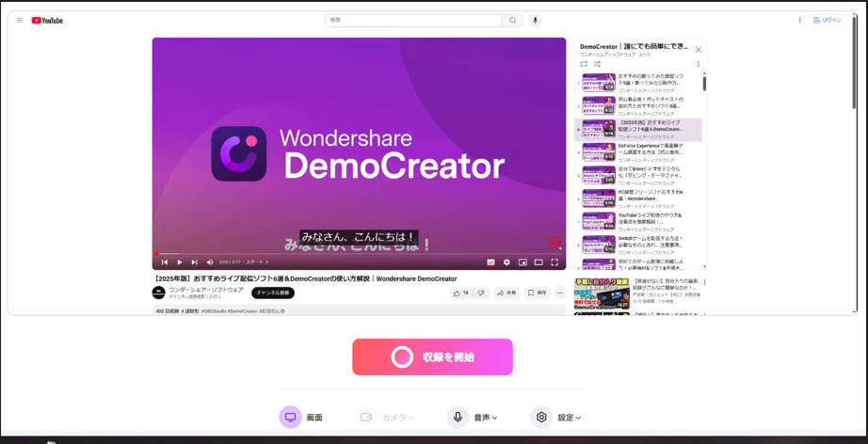
Task: Click the video progress bar
Action: tap(359, 254)
